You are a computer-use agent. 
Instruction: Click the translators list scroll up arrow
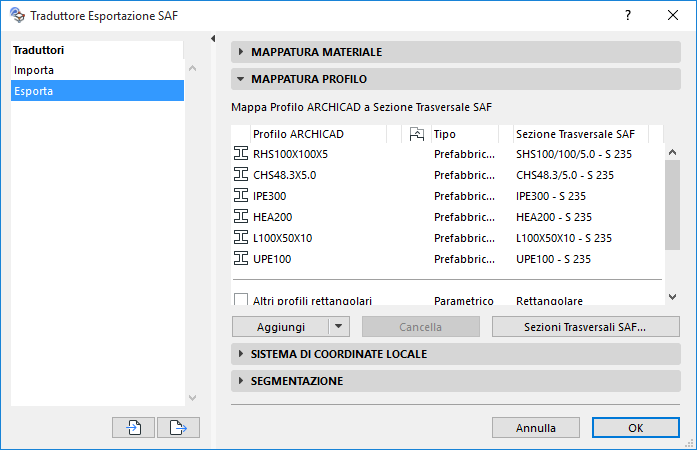pyautogui.click(x=192, y=68)
